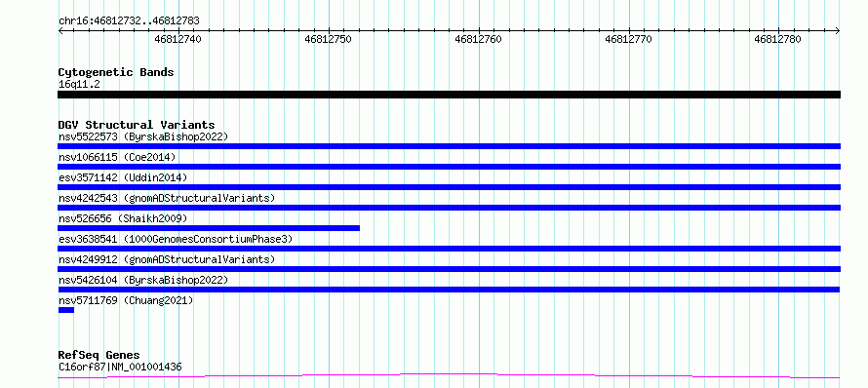Open variant nsv4242543 (gnomADStructuralVariants) label
Viewport: 868px width, 388px height.
pyautogui.click(x=167, y=198)
